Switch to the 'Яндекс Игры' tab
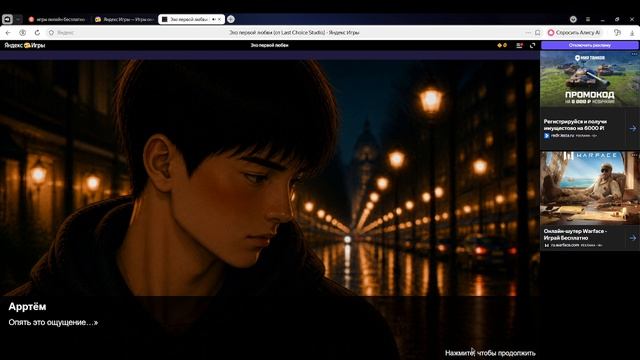640x360 pixels. coord(124,19)
